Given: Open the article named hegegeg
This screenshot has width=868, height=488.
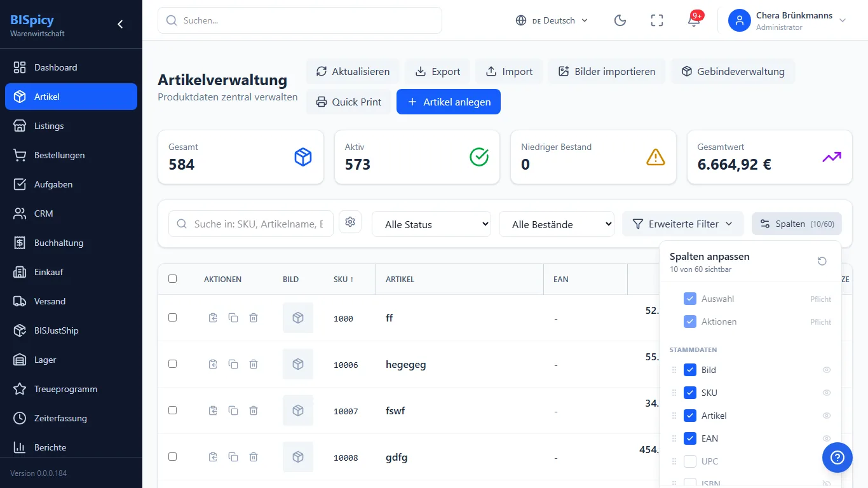Looking at the screenshot, I should pos(405,364).
